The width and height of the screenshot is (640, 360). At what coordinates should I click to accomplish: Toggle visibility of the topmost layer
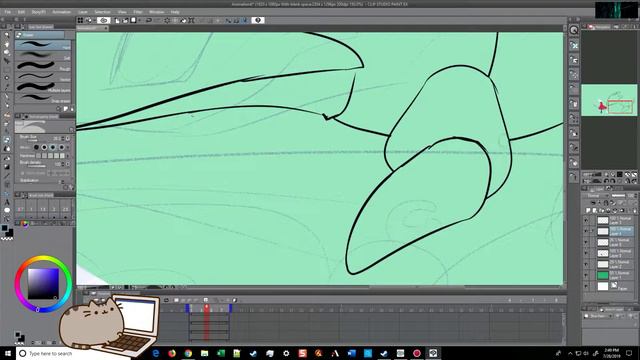coord(586,220)
